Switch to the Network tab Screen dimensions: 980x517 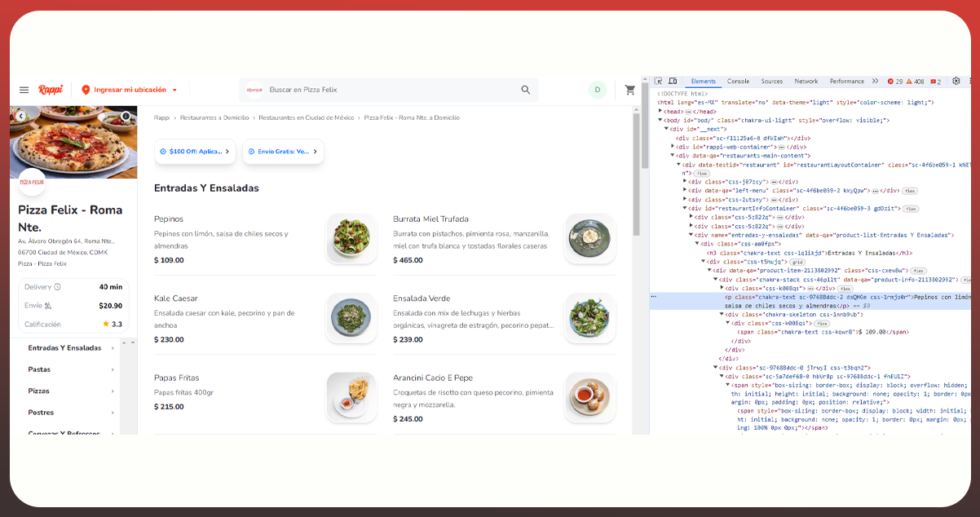click(806, 82)
